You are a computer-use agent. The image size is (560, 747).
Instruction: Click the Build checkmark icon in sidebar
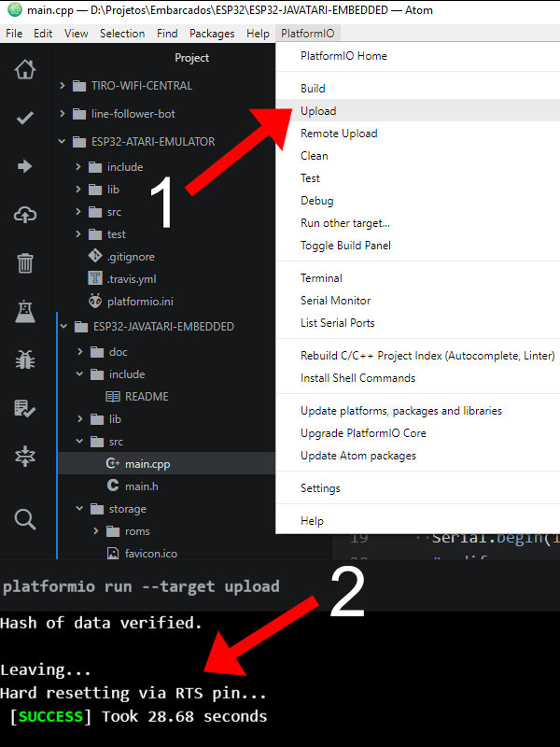[25, 118]
